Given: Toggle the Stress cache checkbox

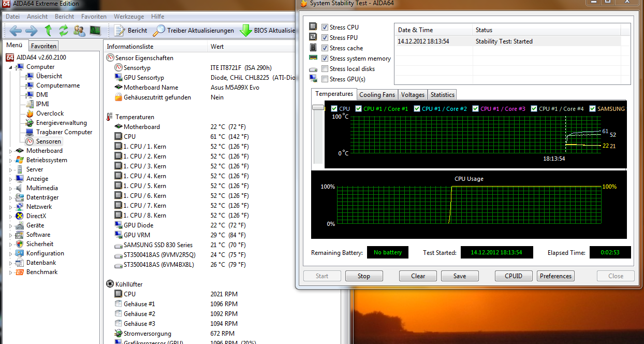Looking at the screenshot, I should [325, 48].
